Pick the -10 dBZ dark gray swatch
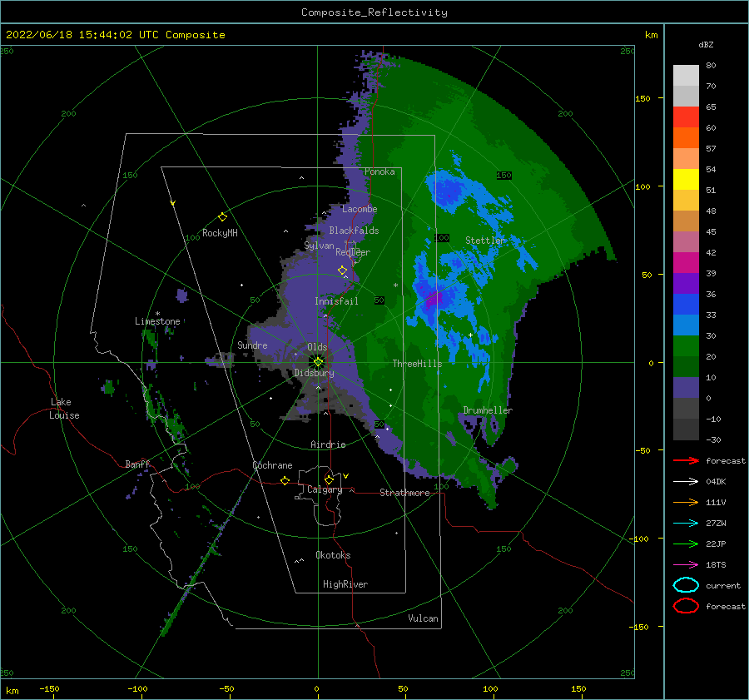 point(686,429)
